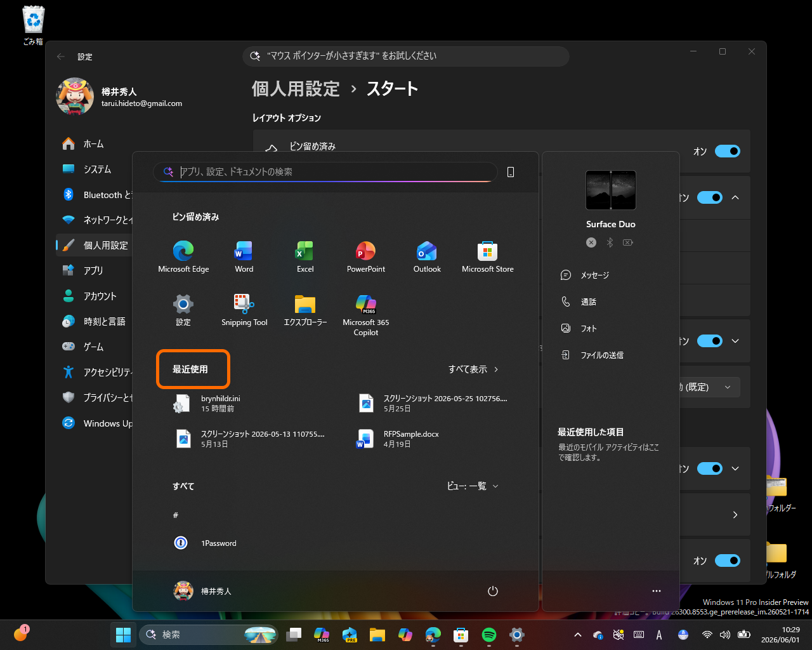Open the ビュー: 一覧 view dropdown
This screenshot has height=650, width=812.
pyautogui.click(x=473, y=486)
